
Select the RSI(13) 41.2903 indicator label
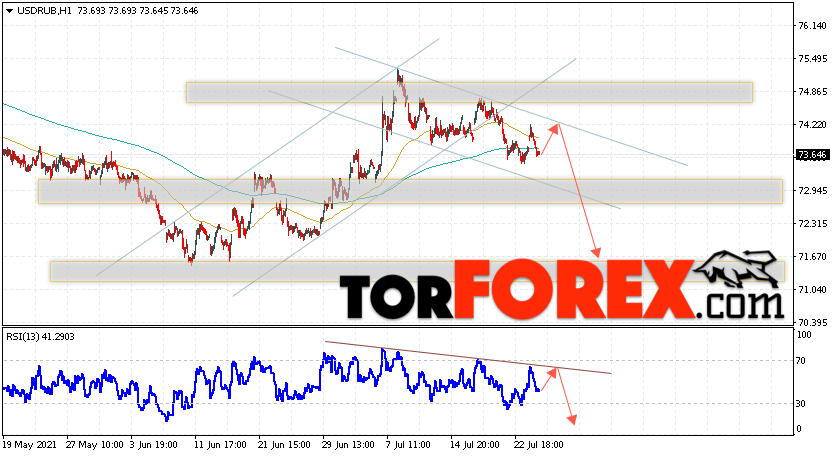(x=40, y=336)
